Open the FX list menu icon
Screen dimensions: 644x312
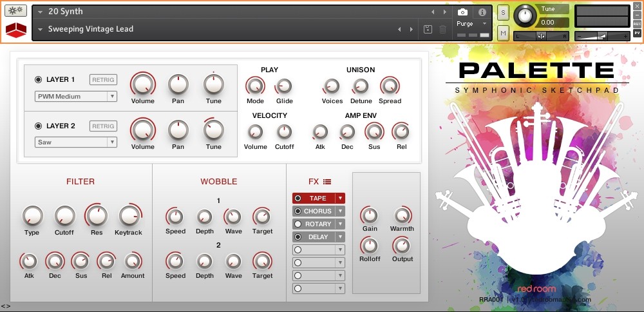[327, 182]
